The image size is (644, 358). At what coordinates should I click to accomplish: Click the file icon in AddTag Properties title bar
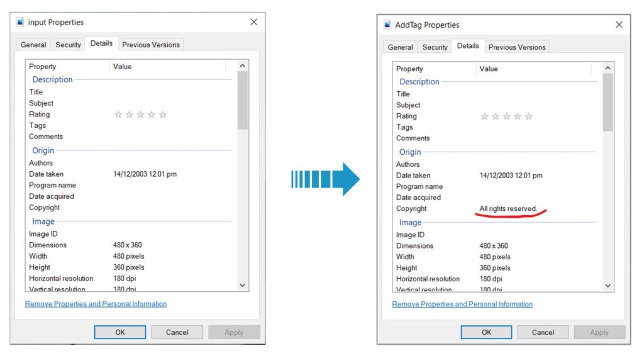387,25
